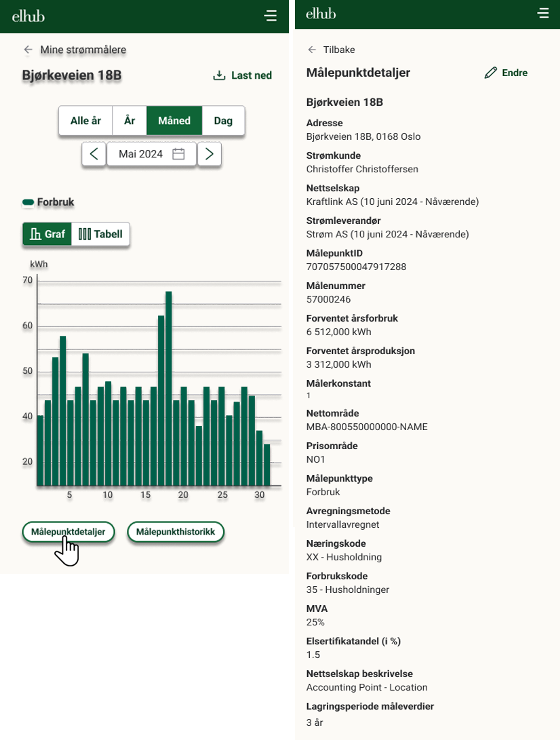Click the Last ned download icon
The width and height of the screenshot is (560, 740).
219,75
